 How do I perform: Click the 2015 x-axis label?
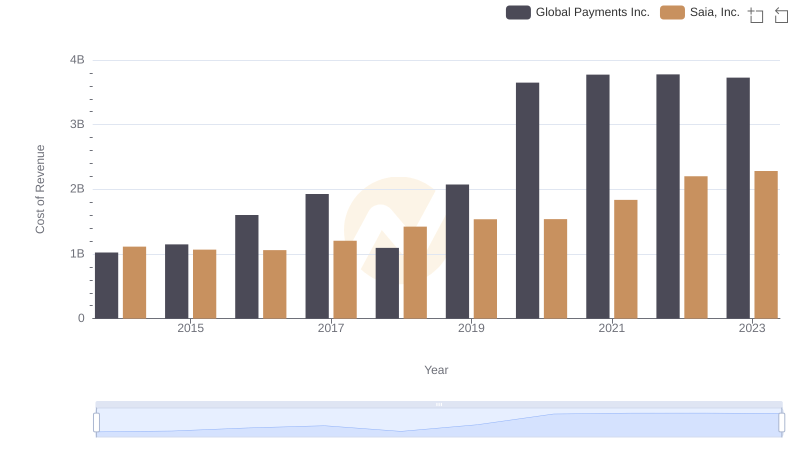(x=190, y=328)
